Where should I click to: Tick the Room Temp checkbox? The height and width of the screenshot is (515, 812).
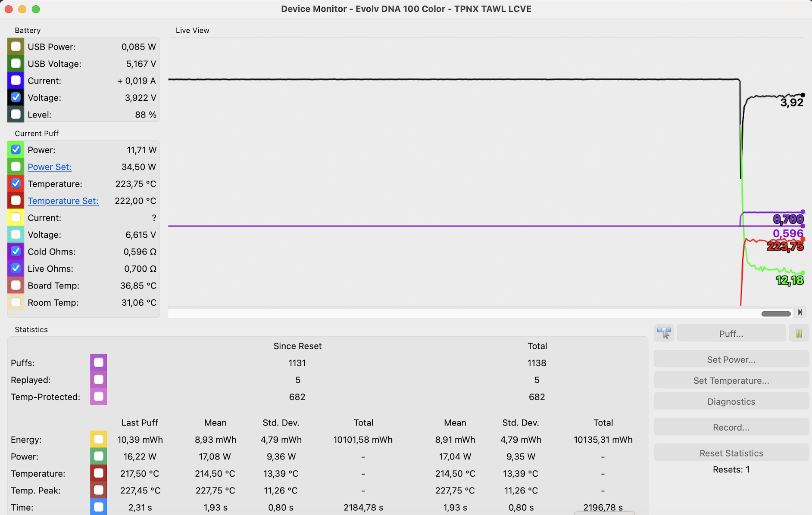16,303
